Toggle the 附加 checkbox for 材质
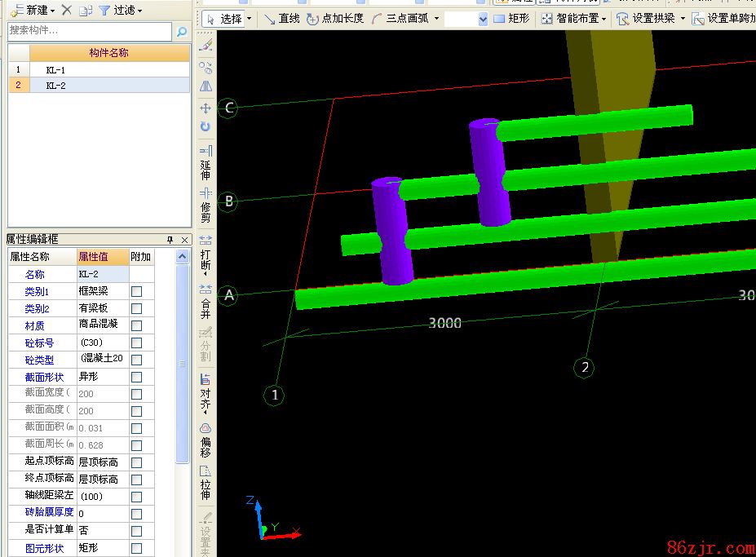Screen dimensions: 756x557 137,325
